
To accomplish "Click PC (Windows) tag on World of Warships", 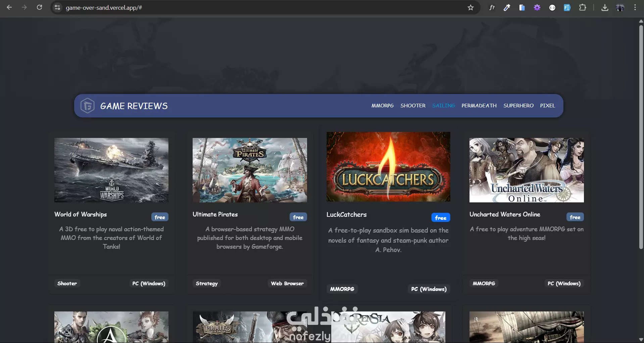I will (149, 283).
